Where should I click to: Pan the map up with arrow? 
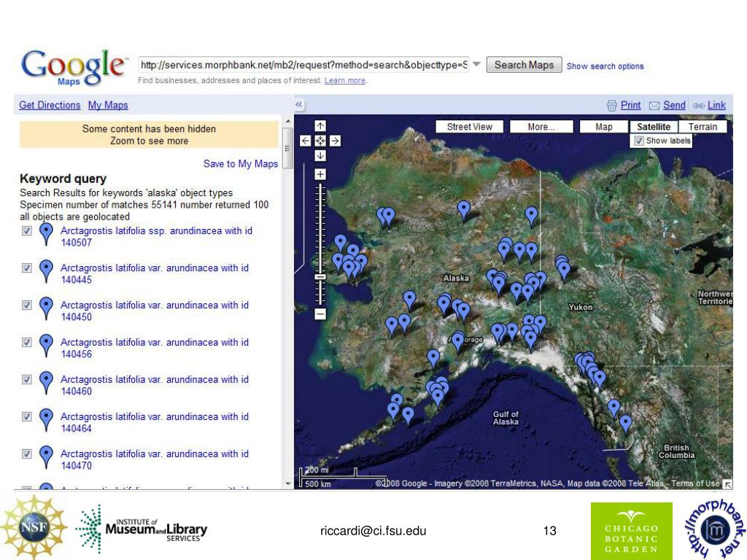(x=320, y=125)
